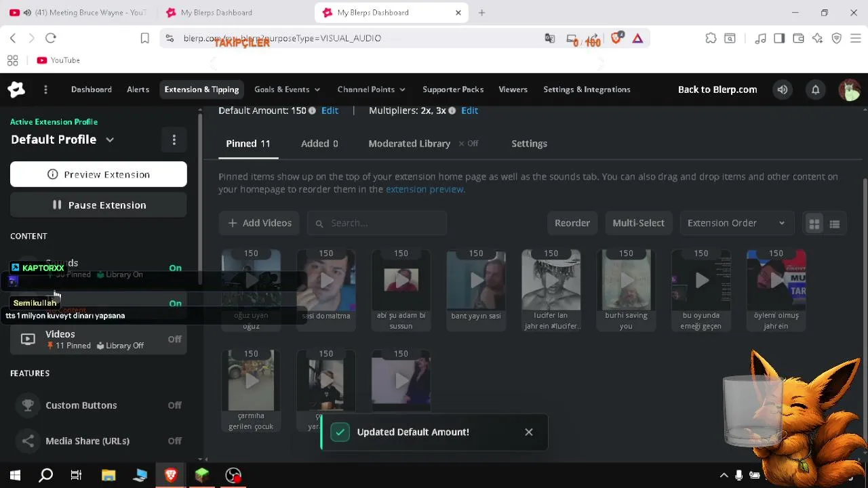Open Minecraft from the taskbar

pyautogui.click(x=202, y=475)
